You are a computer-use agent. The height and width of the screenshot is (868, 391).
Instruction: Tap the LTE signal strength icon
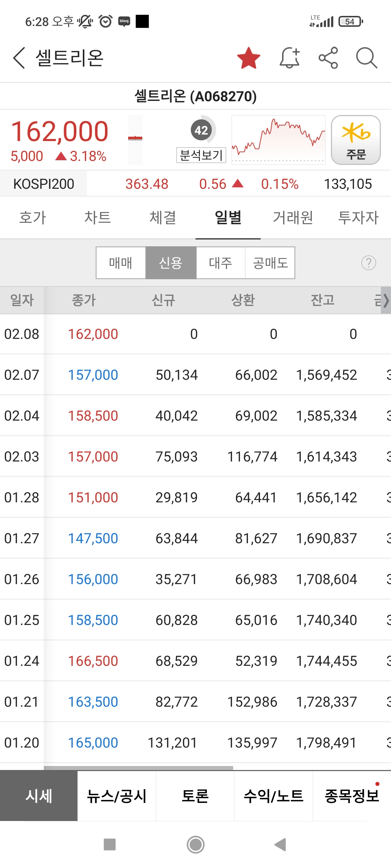321,21
